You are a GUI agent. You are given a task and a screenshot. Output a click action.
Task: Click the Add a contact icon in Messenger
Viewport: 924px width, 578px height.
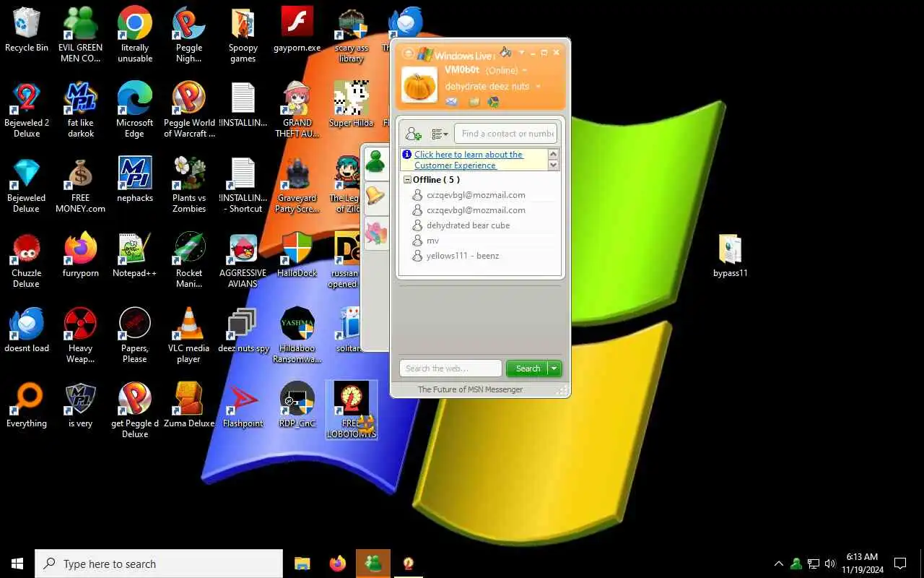click(414, 134)
